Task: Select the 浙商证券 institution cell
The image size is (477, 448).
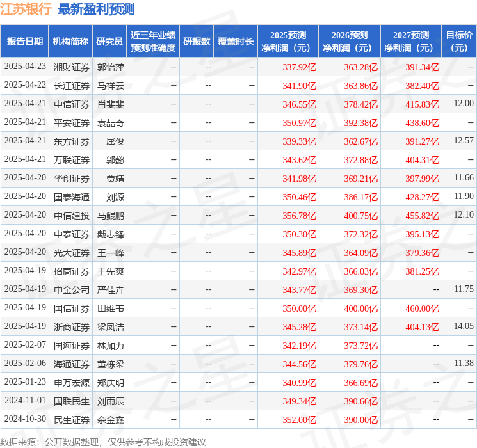Action: pyautogui.click(x=72, y=327)
